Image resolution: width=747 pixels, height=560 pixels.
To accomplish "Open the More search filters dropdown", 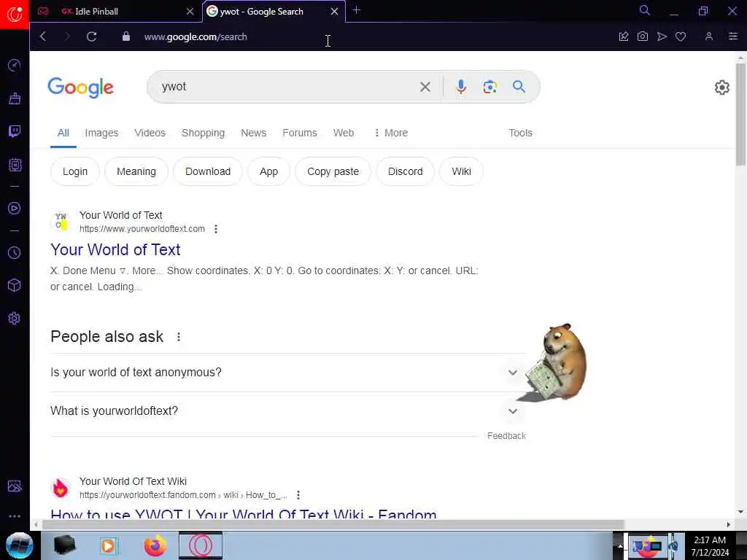I will [x=391, y=133].
